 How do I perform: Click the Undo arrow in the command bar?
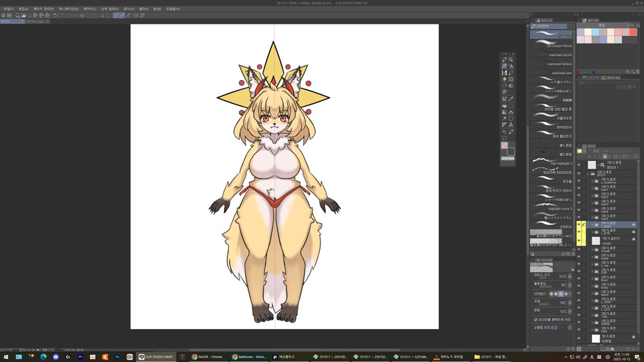[55, 15]
